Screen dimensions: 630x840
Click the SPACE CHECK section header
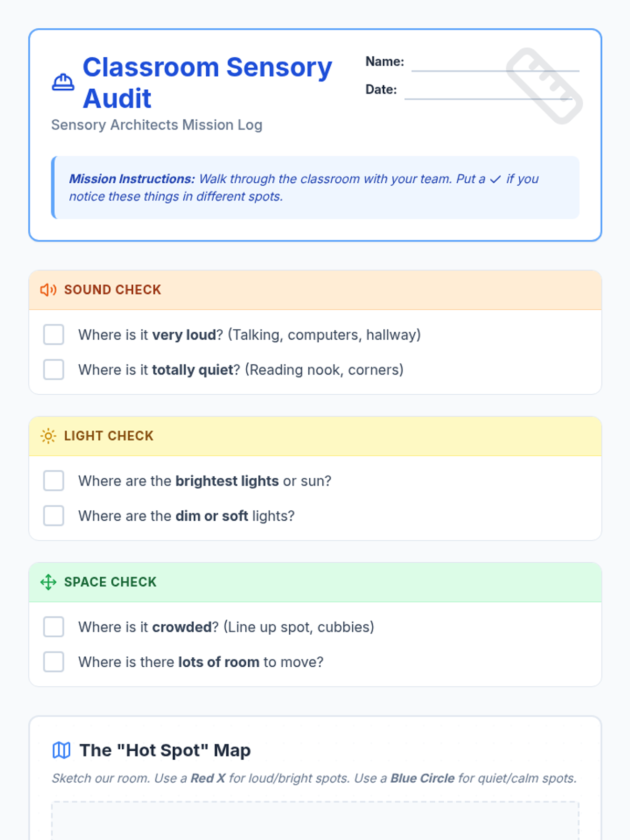(x=110, y=582)
